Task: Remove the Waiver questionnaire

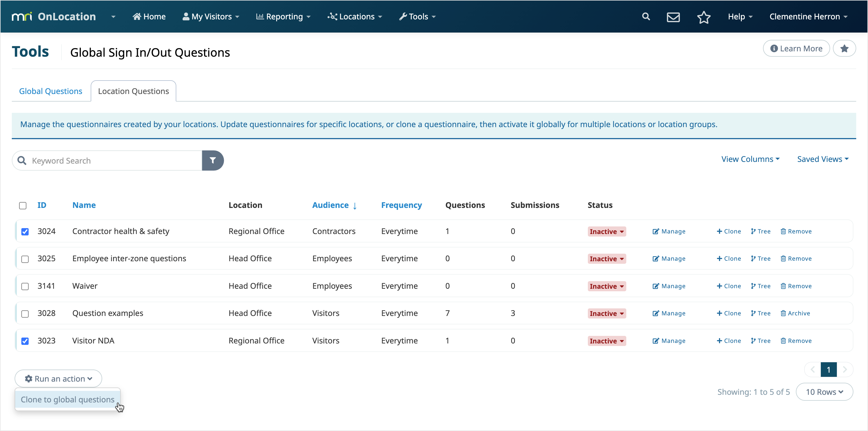Action: pos(796,286)
